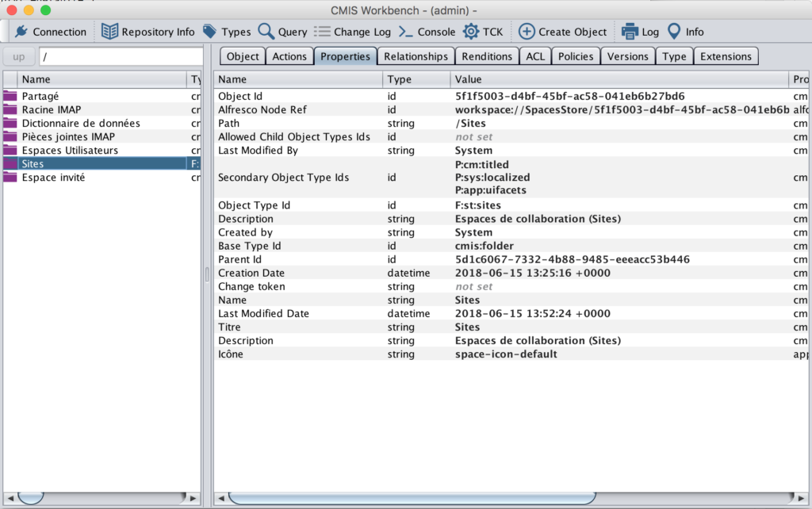Click the Last Modified Date value
This screenshot has height=509, width=812.
pyautogui.click(x=532, y=313)
